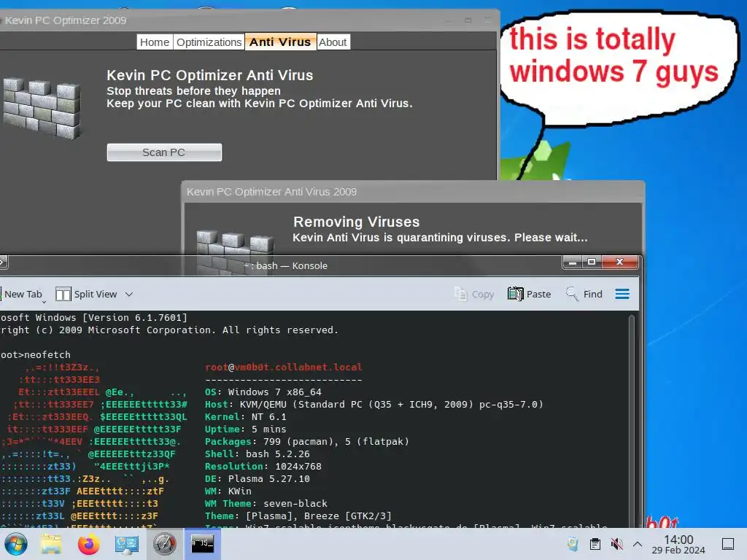Open the shield notification tray icon

[x=573, y=544]
